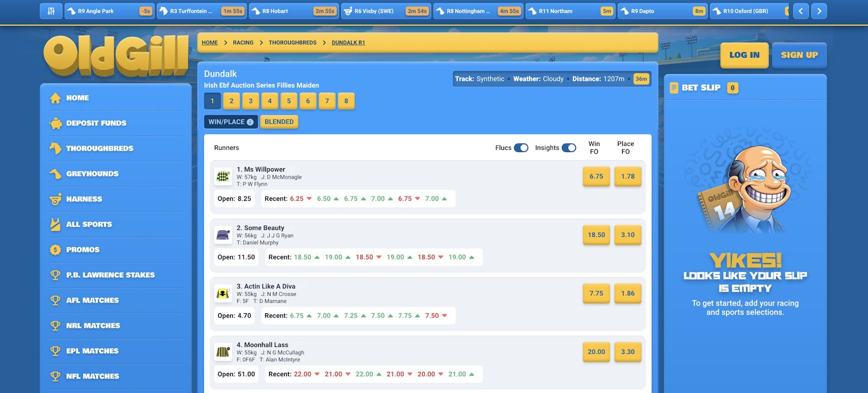Click the Win/Place info icon
The width and height of the screenshot is (868, 393).
250,122
